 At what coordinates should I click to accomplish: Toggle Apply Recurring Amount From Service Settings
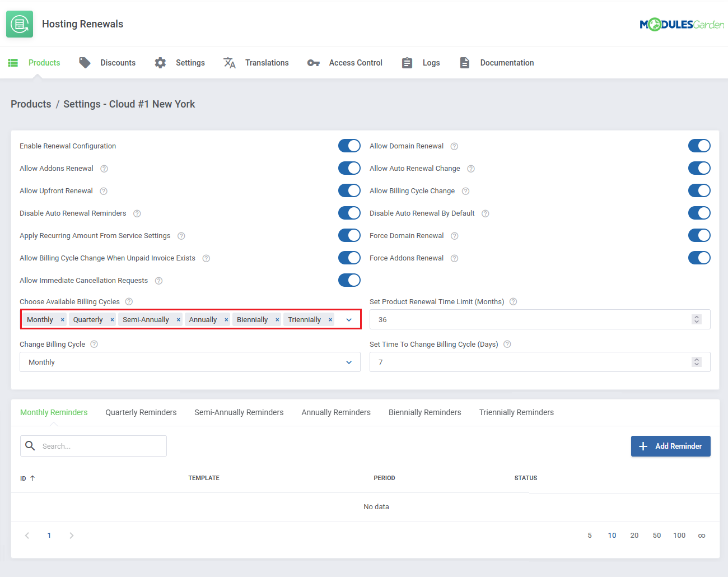click(x=349, y=235)
